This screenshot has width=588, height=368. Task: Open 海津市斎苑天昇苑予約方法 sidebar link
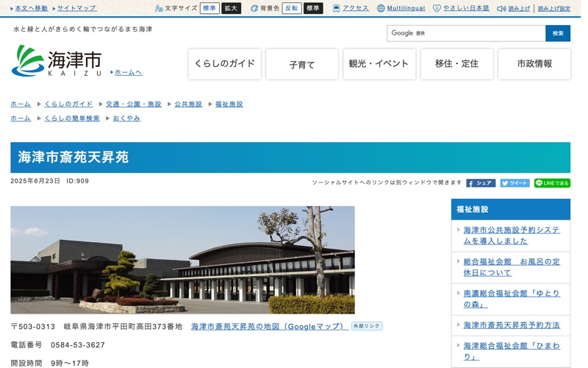512,325
